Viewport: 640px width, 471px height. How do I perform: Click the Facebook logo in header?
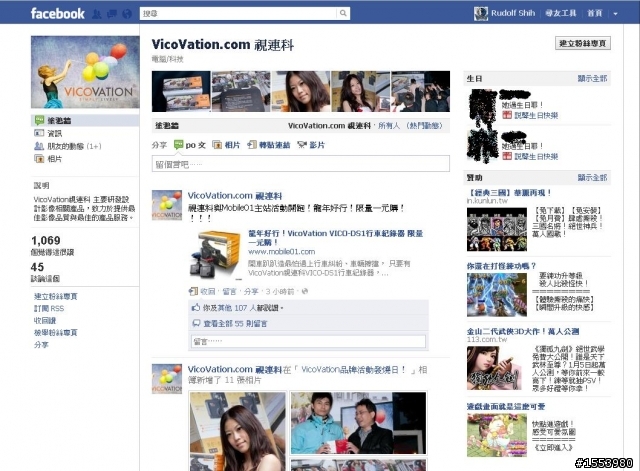tap(58, 13)
